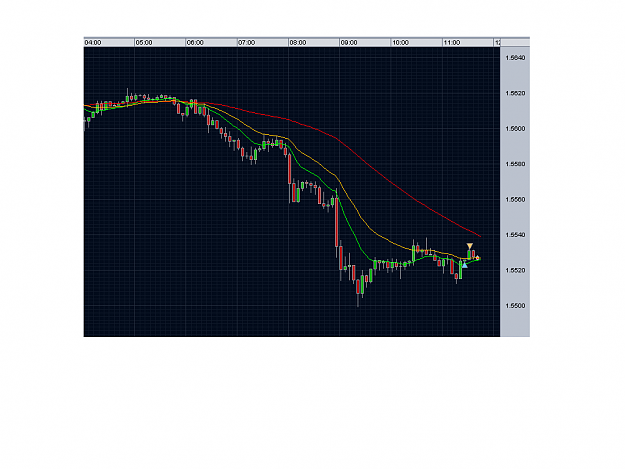The height and width of the screenshot is (469, 625).
Task: Click the 1.5500 price axis label
Action: [x=515, y=306]
